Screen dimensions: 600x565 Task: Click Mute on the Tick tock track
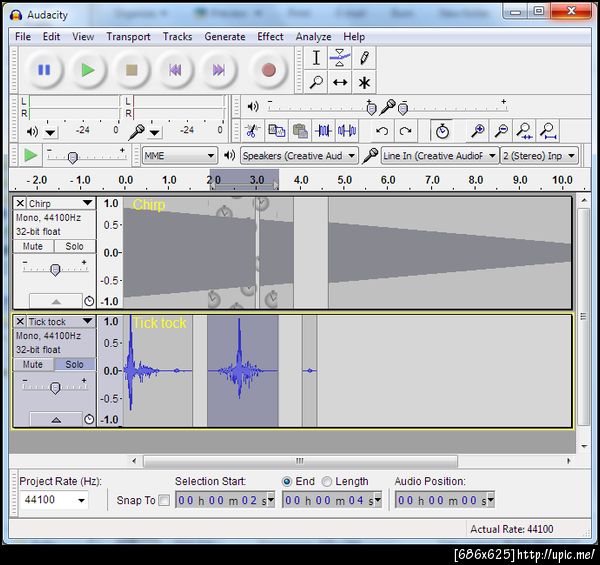33,365
